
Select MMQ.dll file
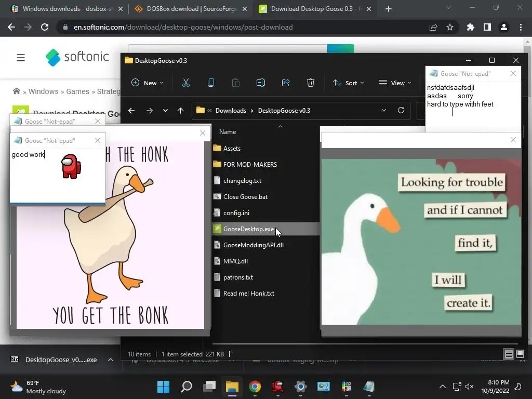point(235,261)
